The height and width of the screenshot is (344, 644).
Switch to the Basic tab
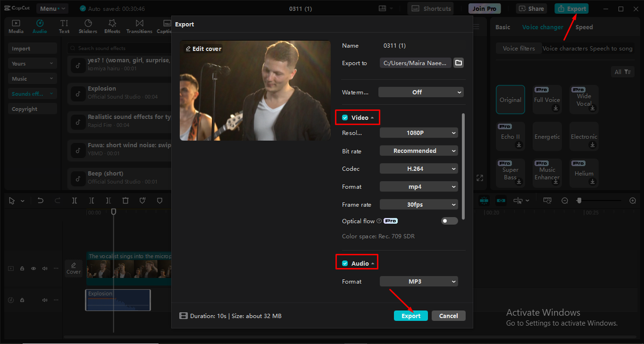[503, 27]
